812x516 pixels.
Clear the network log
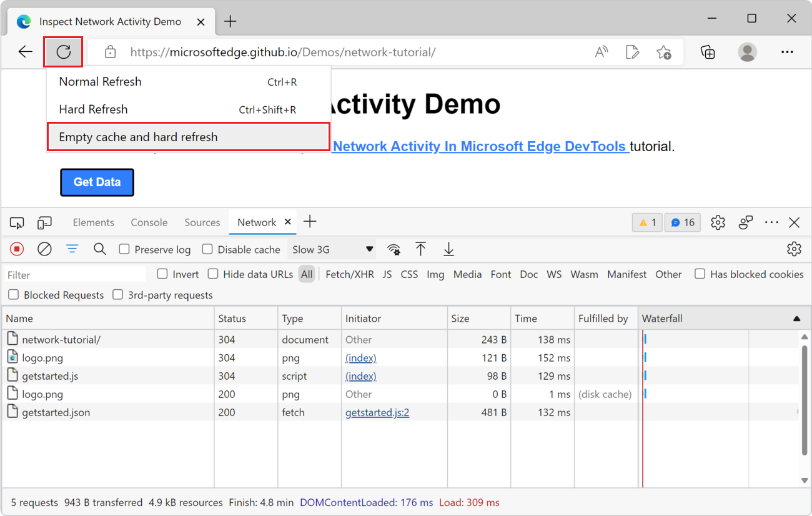click(x=44, y=249)
